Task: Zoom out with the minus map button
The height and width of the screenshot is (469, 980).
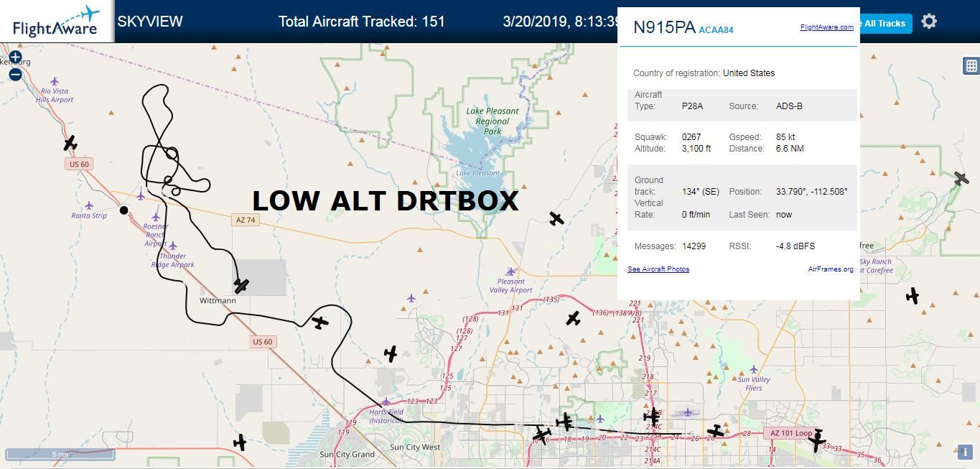Action: pos(15,73)
